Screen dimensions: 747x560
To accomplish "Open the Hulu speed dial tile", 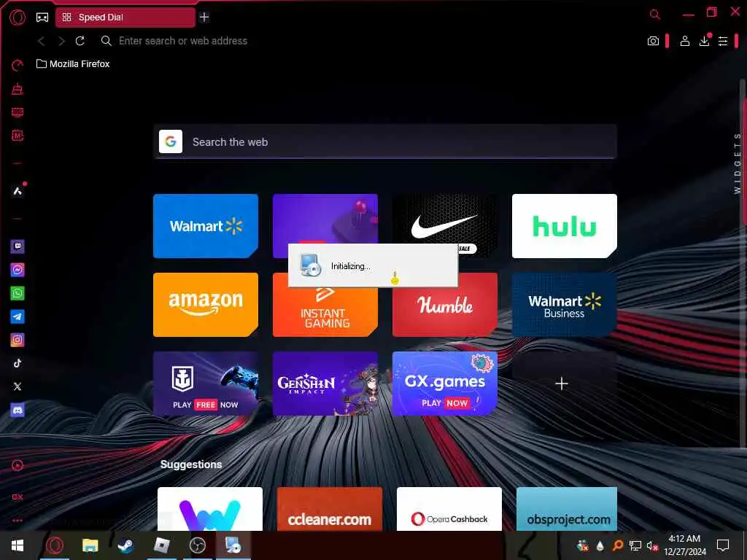I will coord(565,226).
